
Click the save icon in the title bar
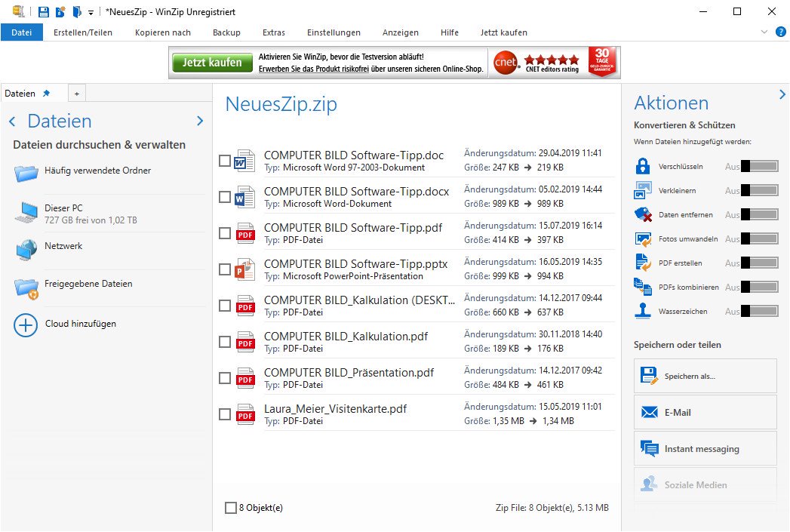[44, 11]
